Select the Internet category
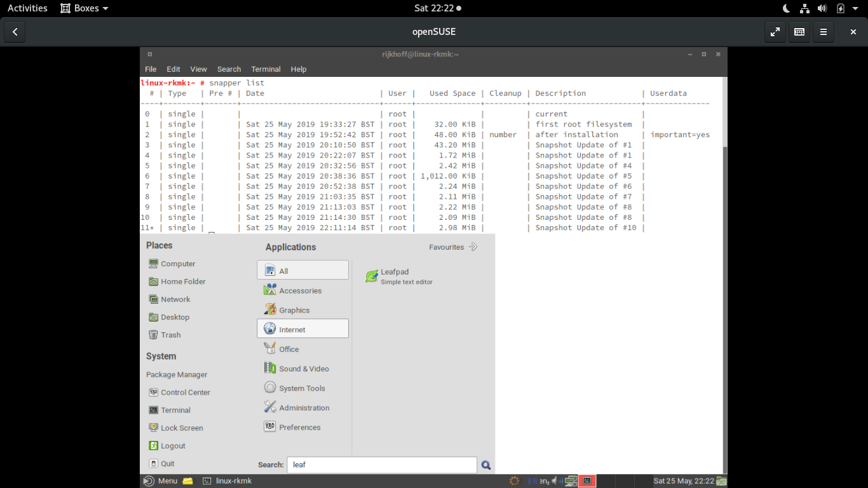868x488 pixels. click(x=302, y=329)
